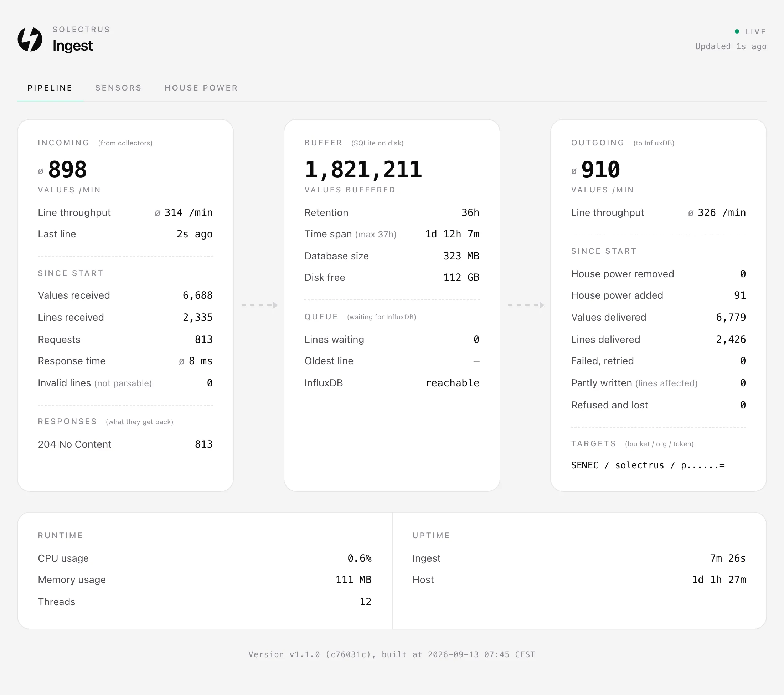Click the green LIVE status dot
The height and width of the screenshot is (695, 784).
(x=737, y=31)
